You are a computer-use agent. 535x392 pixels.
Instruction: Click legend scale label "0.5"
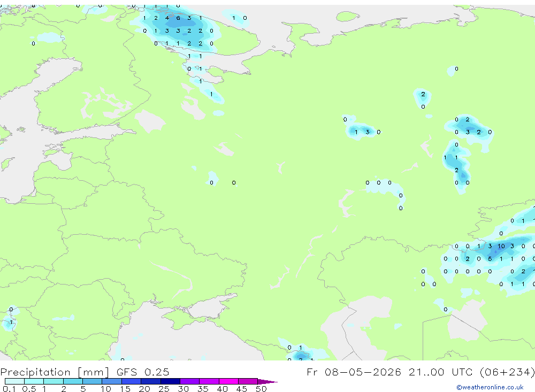tap(29, 389)
